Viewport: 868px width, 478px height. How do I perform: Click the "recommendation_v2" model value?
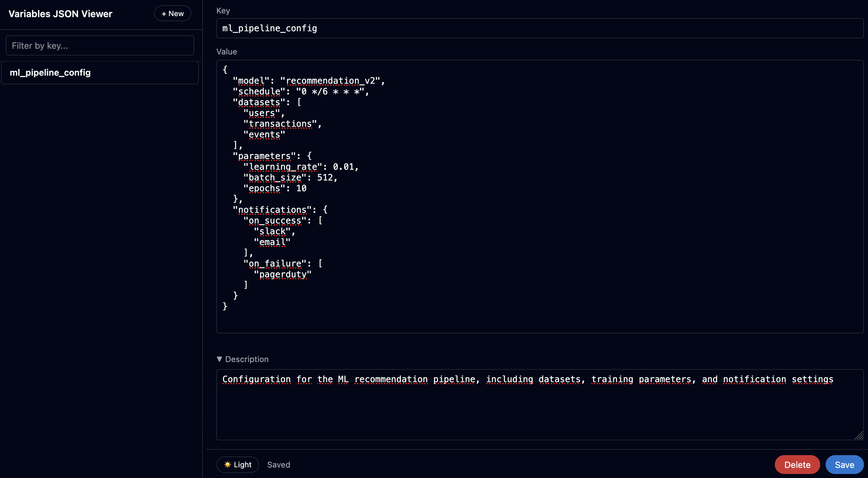(330, 81)
